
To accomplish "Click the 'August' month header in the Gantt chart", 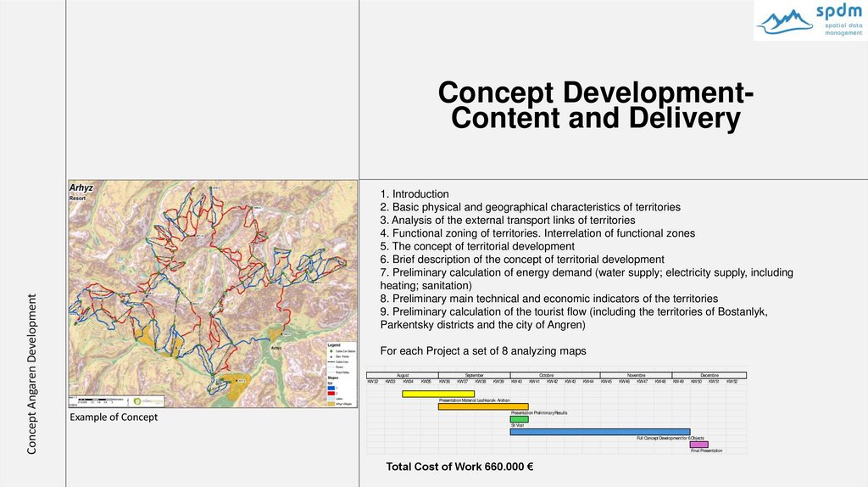I will click(403, 375).
